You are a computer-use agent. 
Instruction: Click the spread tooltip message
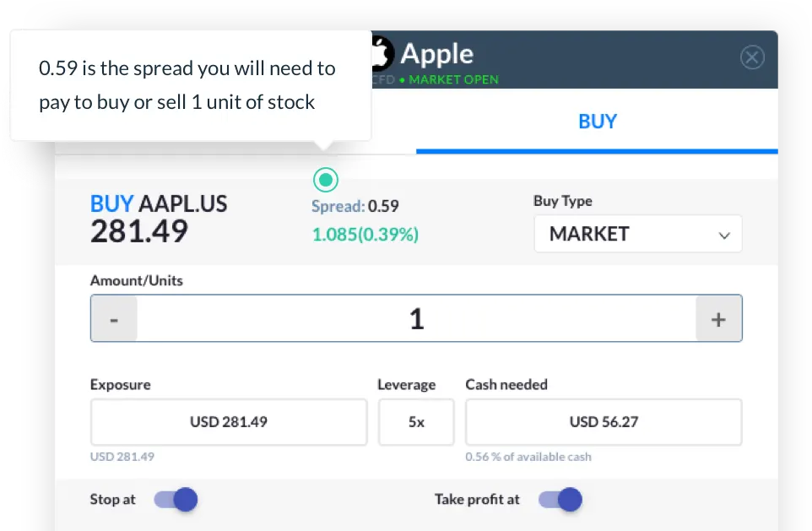pyautogui.click(x=187, y=85)
